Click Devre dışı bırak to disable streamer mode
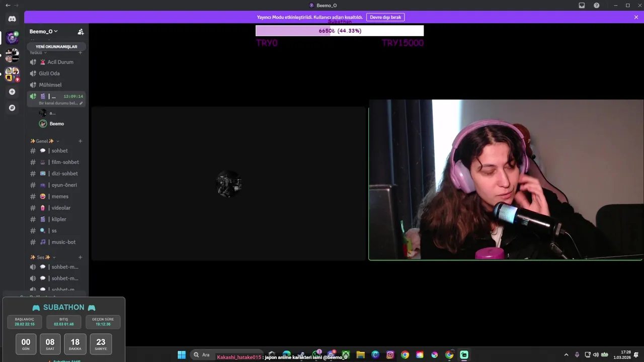This screenshot has height=362, width=644. [x=385, y=17]
